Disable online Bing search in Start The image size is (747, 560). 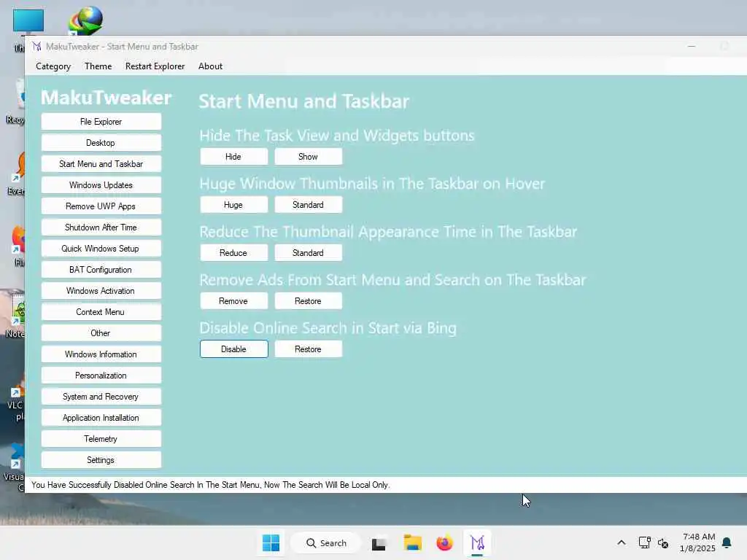(x=233, y=349)
